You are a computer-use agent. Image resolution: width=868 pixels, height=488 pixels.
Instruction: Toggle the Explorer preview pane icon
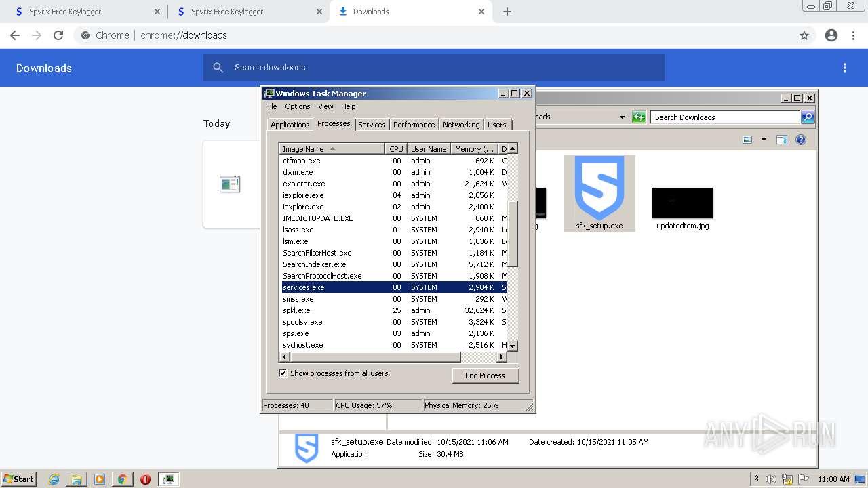click(782, 140)
